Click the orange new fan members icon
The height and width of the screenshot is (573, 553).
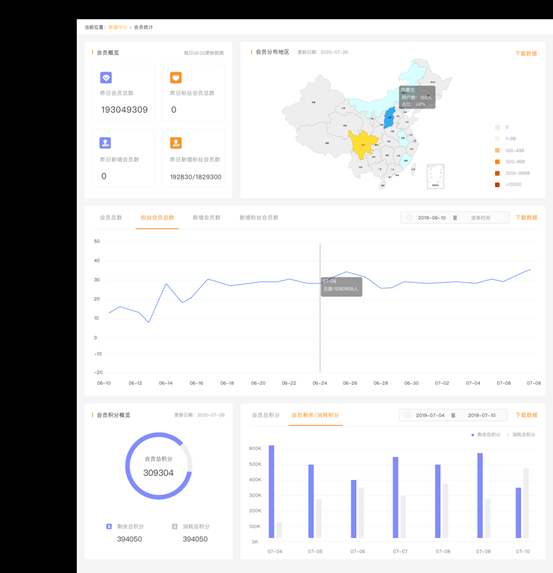pyautogui.click(x=176, y=143)
